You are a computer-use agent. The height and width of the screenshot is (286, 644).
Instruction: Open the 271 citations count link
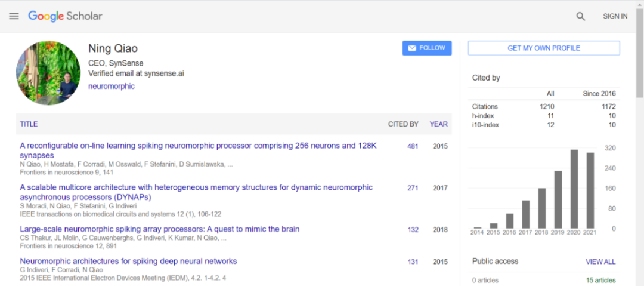413,188
